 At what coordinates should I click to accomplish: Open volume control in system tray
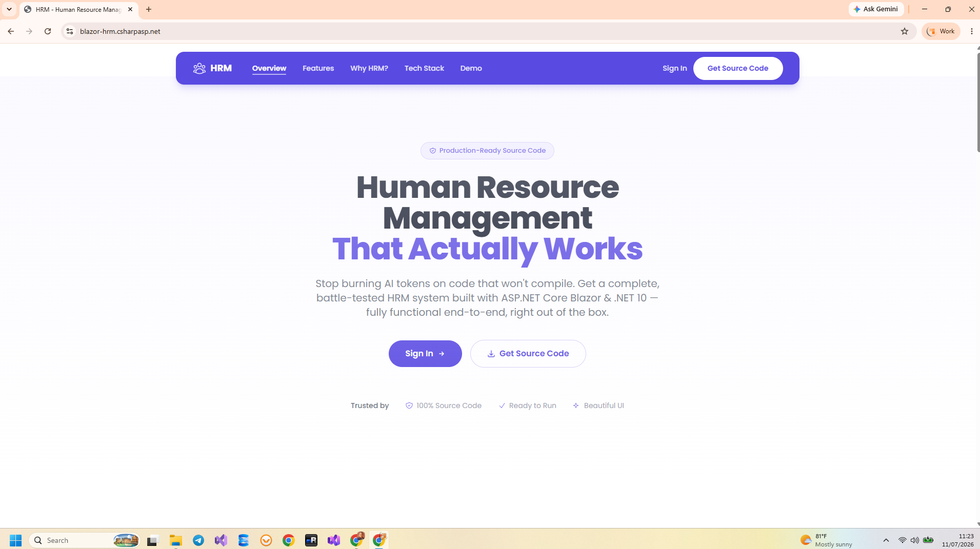tap(915, 540)
